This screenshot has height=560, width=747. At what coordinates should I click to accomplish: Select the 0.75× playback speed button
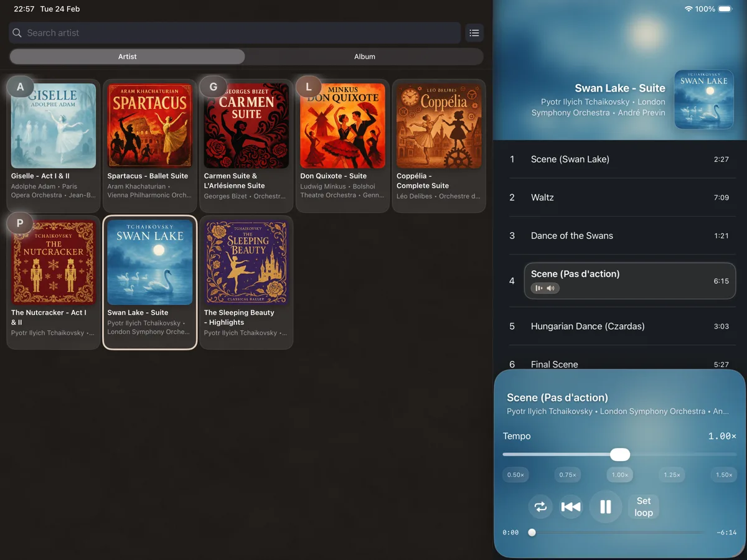[x=568, y=474]
